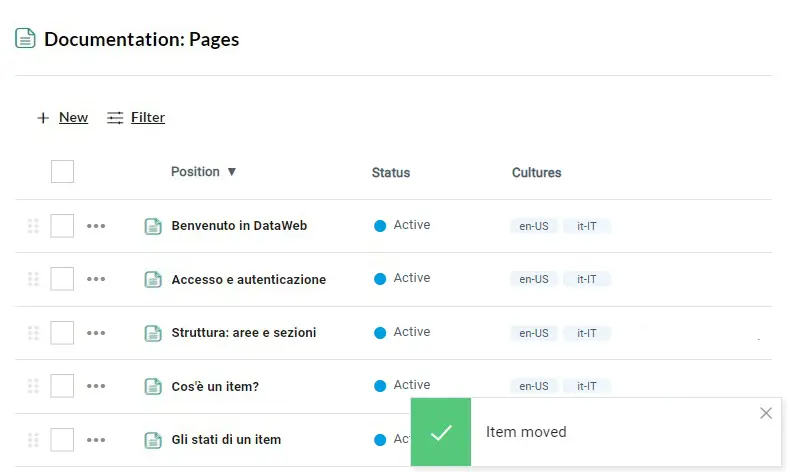Viewport: 790px width, 472px height.
Task: Grab the drag handle for Gli stati di un item
Action: click(33, 440)
